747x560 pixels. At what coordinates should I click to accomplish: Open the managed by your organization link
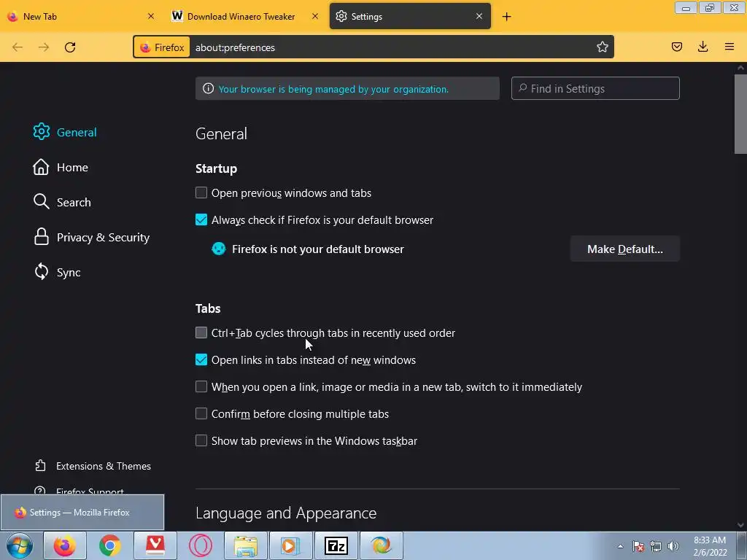click(333, 89)
